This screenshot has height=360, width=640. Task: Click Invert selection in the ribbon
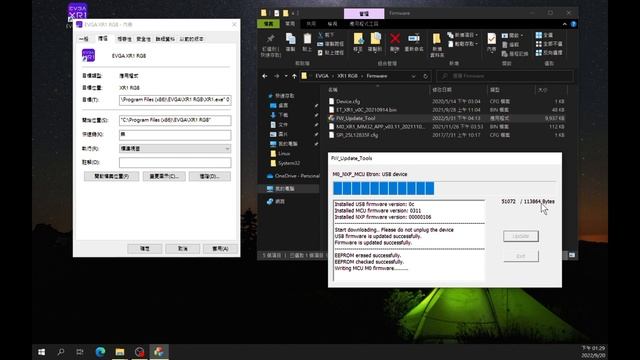[549, 53]
